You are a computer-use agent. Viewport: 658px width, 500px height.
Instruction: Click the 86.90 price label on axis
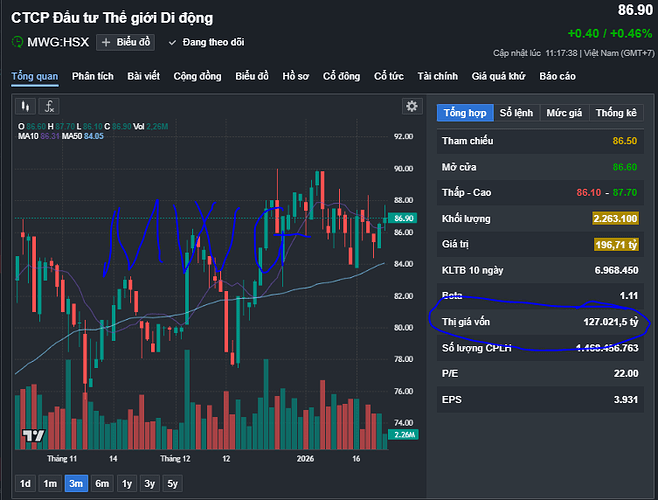point(404,218)
